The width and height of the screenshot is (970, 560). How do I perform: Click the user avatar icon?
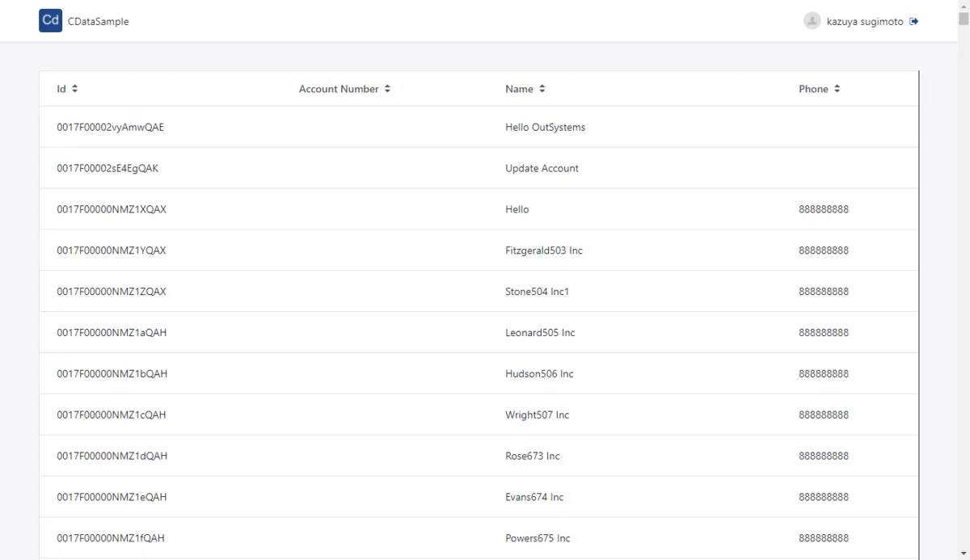click(x=812, y=21)
